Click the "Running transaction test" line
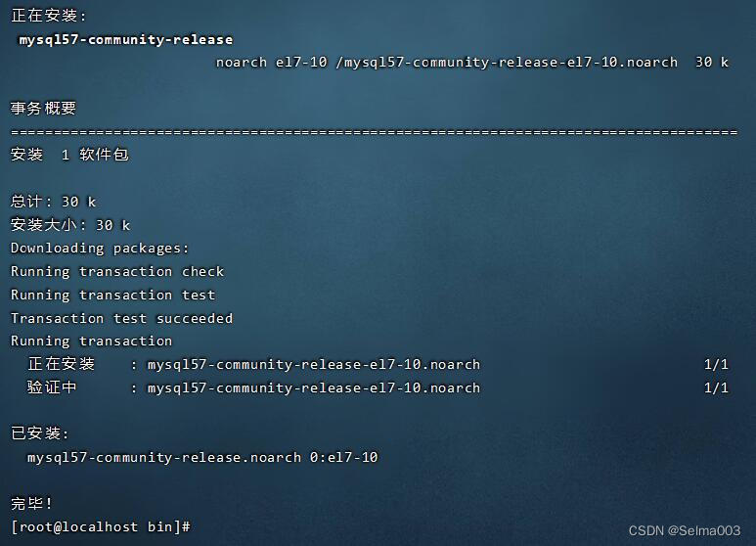Screen dimensions: 756x546 click(x=113, y=295)
